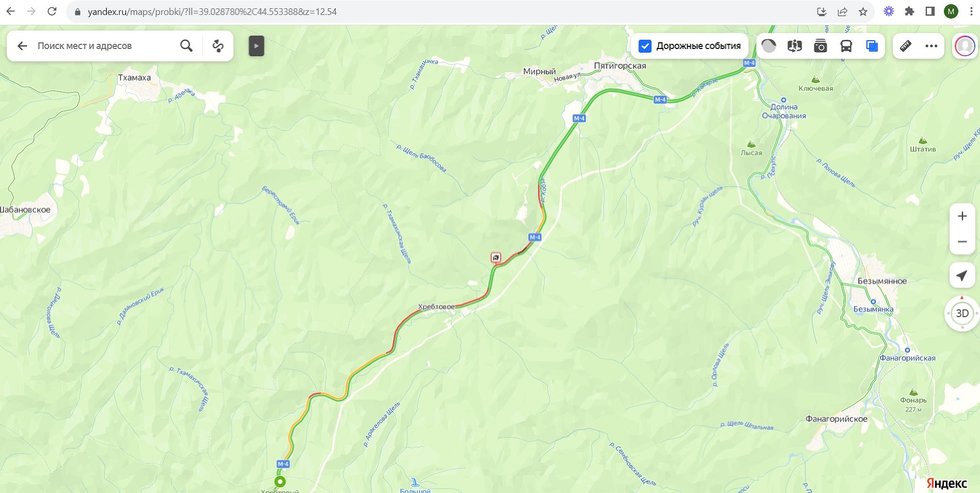Click the Яндекс logo link
Viewport: 980px width, 493px height.
tap(946, 483)
